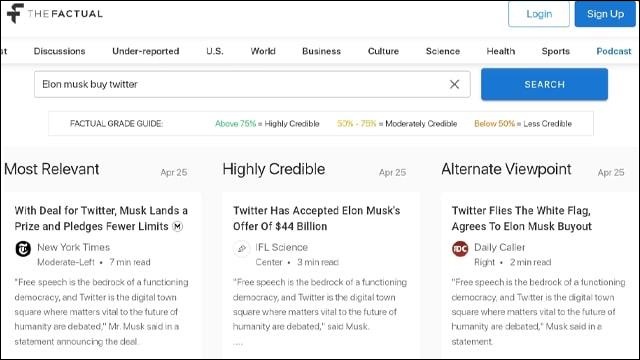640x360 pixels.
Task: Click the Sign Up button
Action: coord(605,14)
